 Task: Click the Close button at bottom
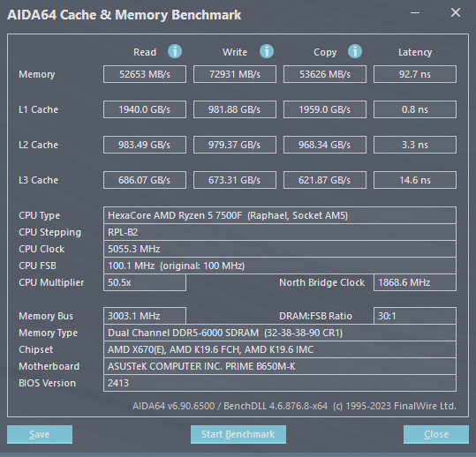pyautogui.click(x=436, y=434)
